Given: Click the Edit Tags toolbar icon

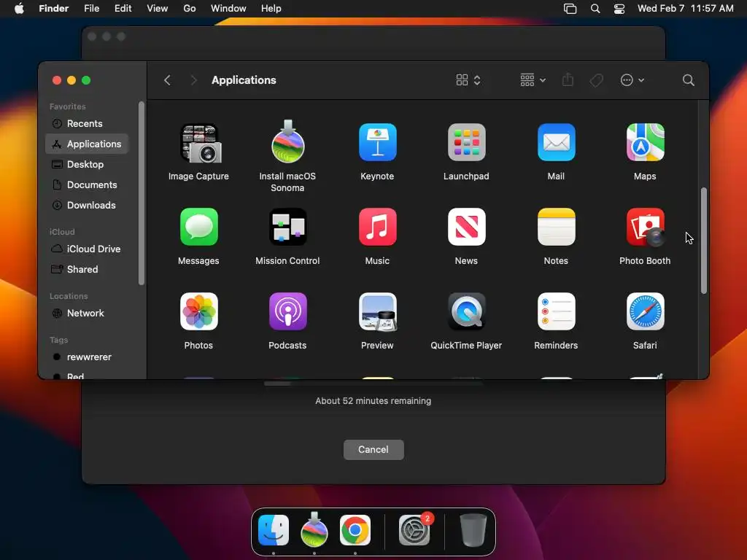Looking at the screenshot, I should [x=596, y=80].
